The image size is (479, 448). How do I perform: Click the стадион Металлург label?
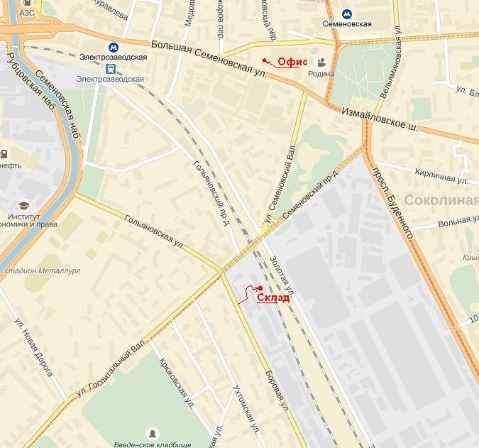[43, 271]
